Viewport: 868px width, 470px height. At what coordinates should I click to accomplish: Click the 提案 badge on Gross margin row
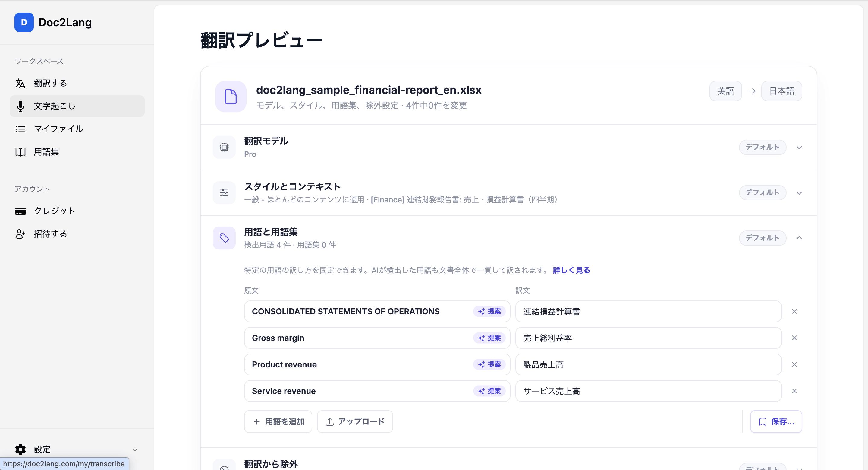(489, 338)
